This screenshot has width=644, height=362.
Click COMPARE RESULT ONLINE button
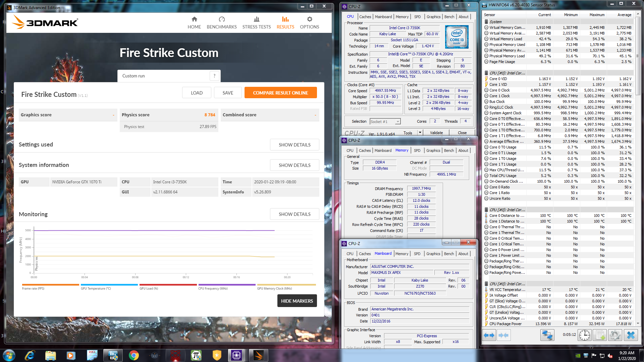click(280, 93)
